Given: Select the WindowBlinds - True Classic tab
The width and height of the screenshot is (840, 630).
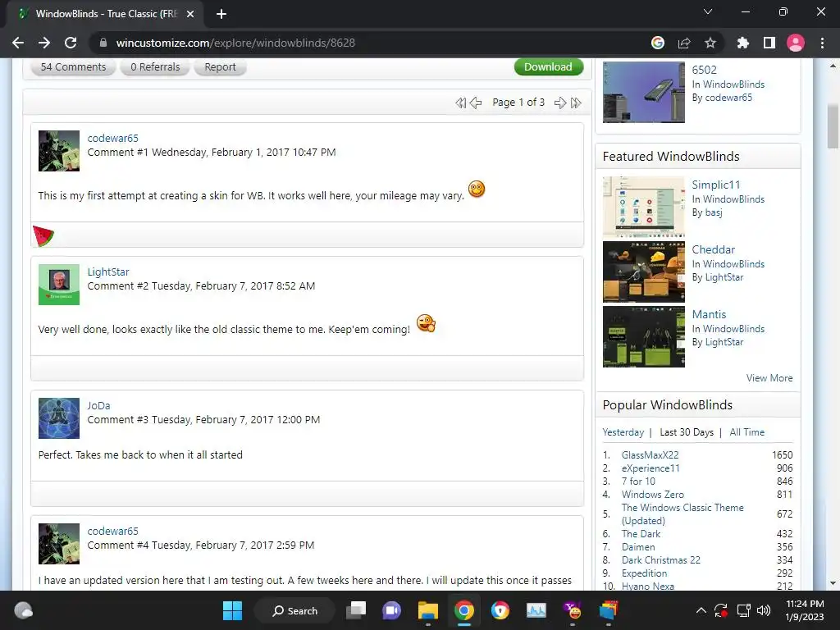Looking at the screenshot, I should tap(104, 14).
